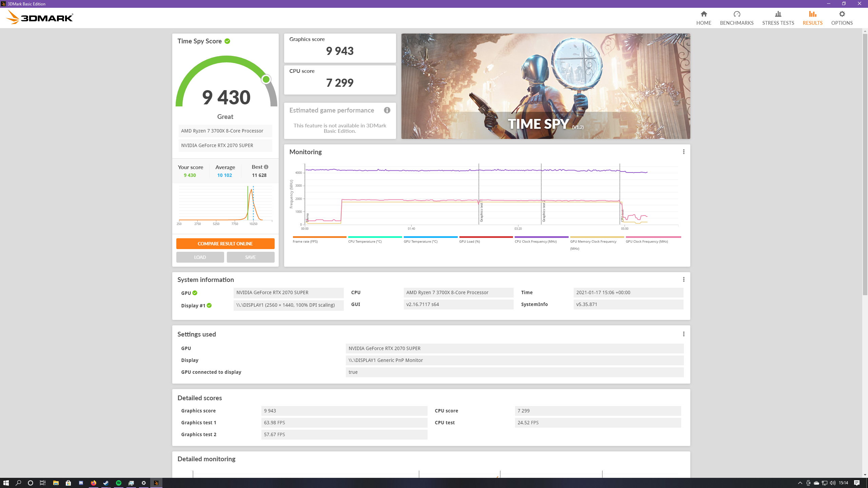Screen dimensions: 868x488
Task: Click the Time Spy banner image
Action: [546, 86]
